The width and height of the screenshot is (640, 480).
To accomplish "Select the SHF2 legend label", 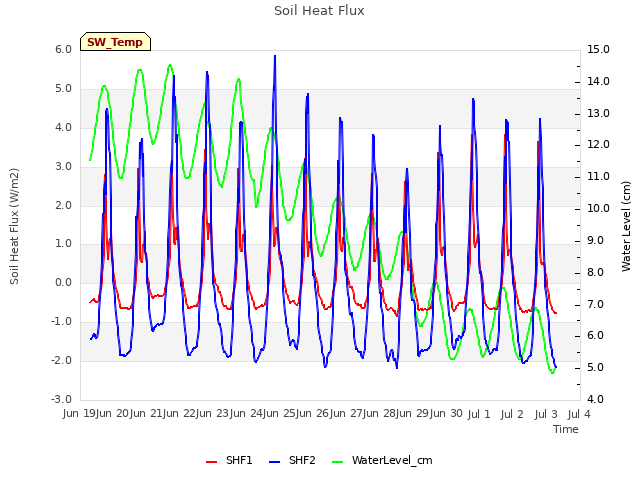I will click(302, 460).
